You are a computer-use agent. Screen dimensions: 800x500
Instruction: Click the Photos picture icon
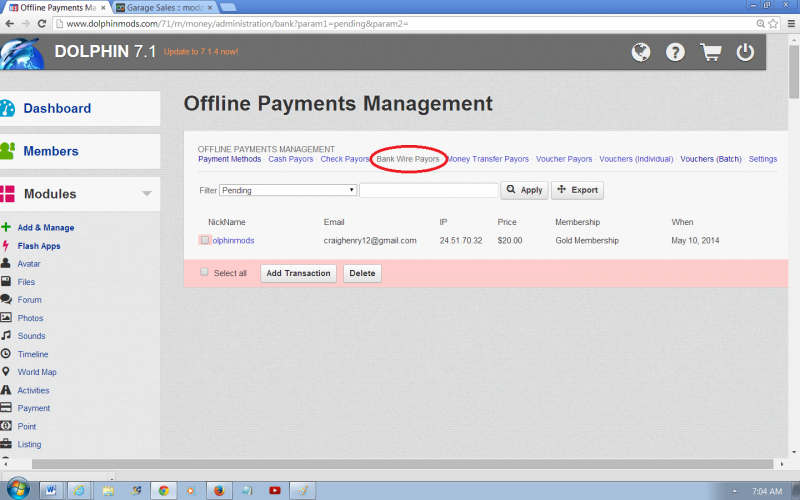(x=6, y=317)
